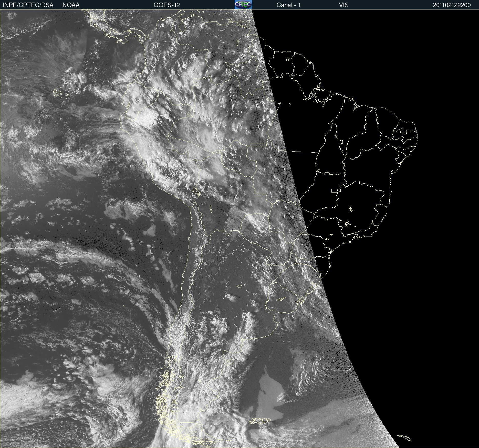479x448 pixels.
Task: Select the Canal - 1 channel label
Action: coord(288,5)
